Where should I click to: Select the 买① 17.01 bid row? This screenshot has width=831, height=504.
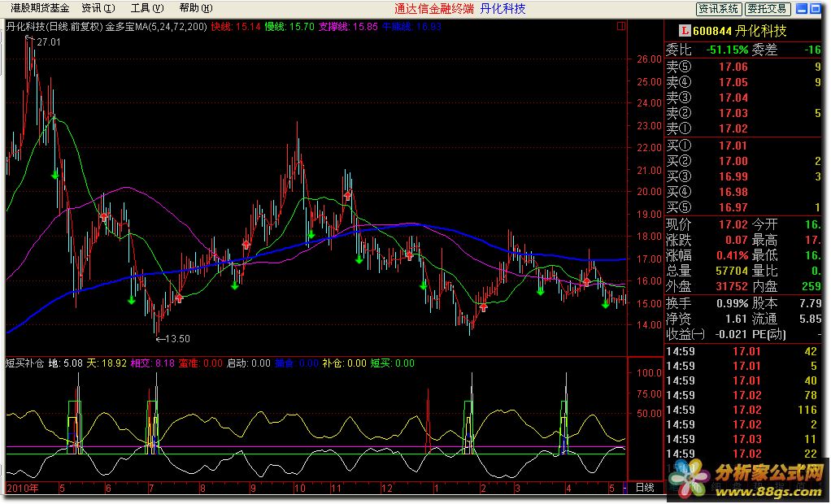tap(743, 146)
